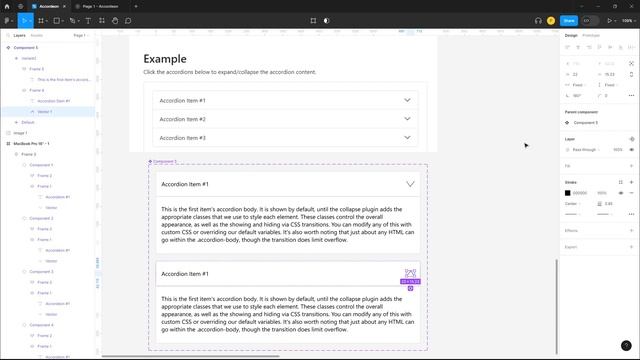Select the Text tool
The height and width of the screenshot is (360, 640).
click(x=88, y=20)
